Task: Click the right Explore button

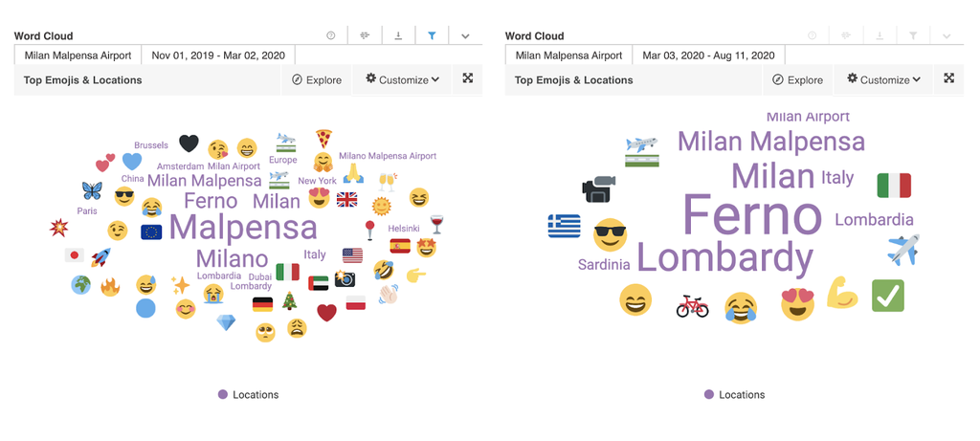Action: (798, 80)
